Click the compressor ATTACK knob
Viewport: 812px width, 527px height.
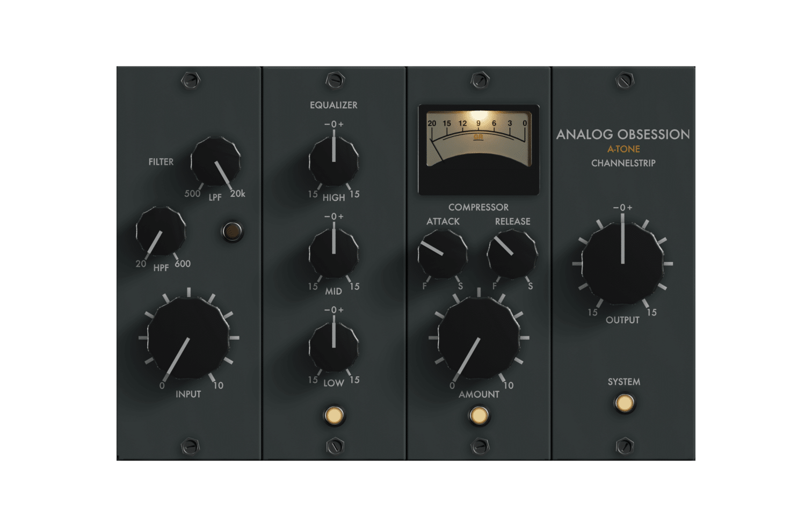click(x=443, y=254)
